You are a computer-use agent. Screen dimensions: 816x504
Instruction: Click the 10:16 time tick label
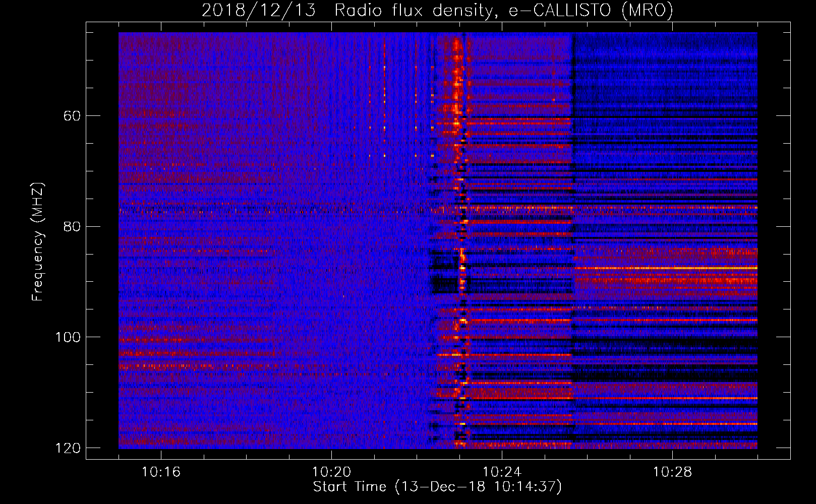click(x=161, y=472)
